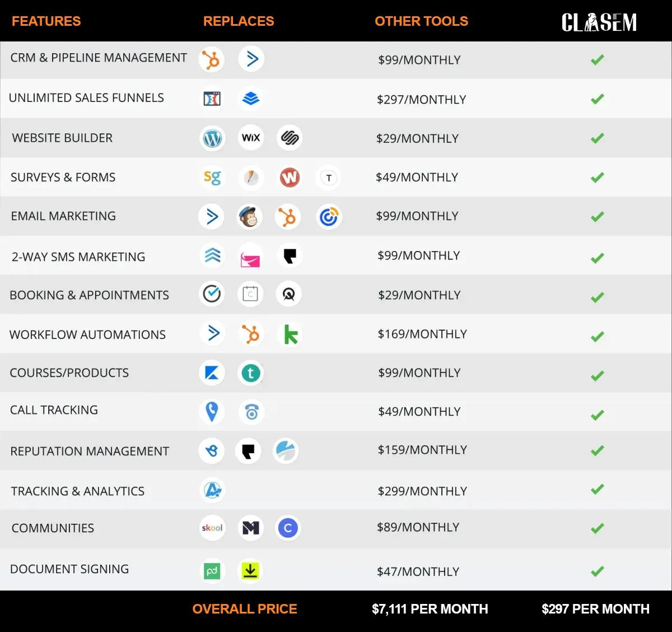Click the ClickFunnels icon in Sales Funnels row

(212, 99)
